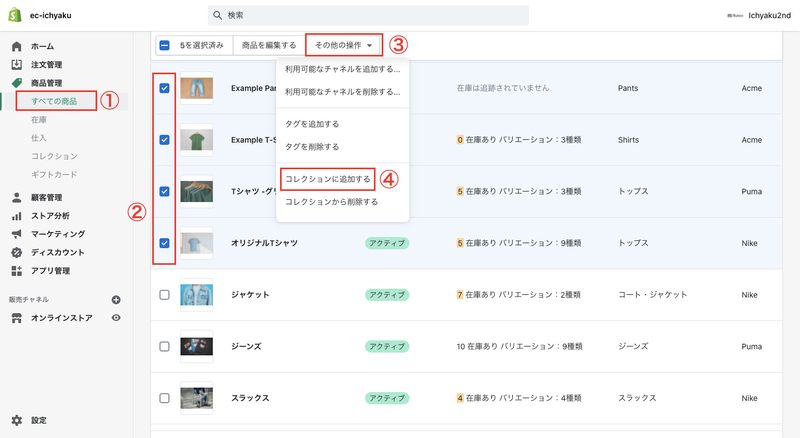The height and width of the screenshot is (438, 800).
Task: Open 在庫 inventory submenu
Action: tap(39, 119)
